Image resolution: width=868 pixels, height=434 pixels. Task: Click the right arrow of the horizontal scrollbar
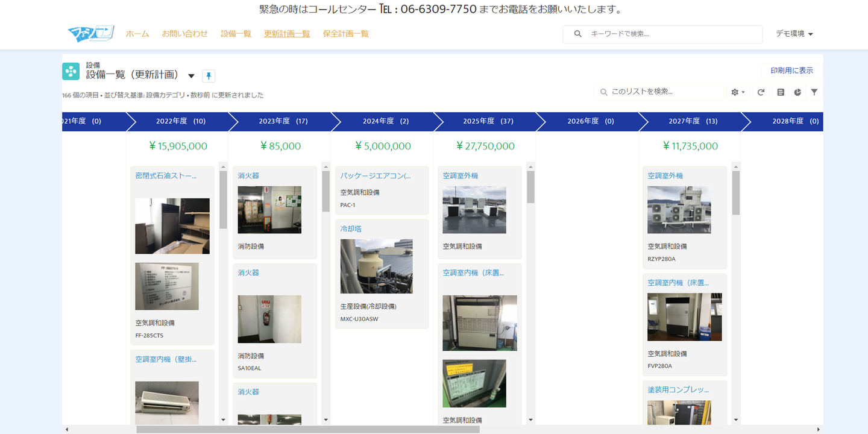[x=819, y=430]
